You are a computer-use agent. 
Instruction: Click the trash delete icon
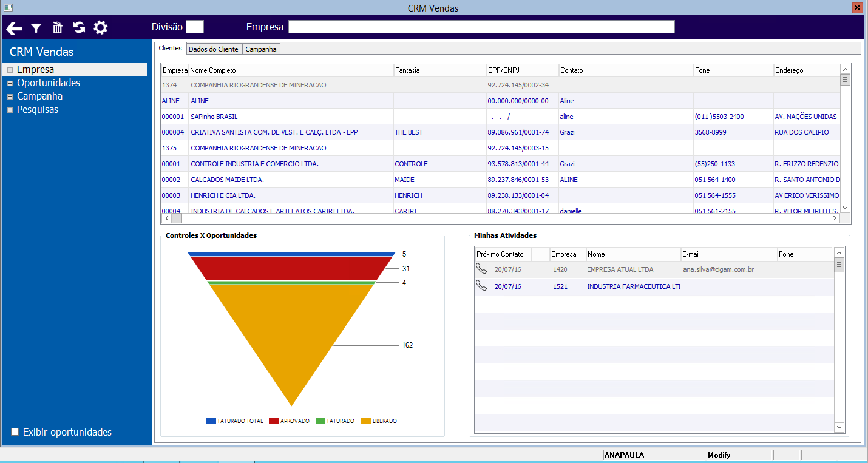coord(58,28)
